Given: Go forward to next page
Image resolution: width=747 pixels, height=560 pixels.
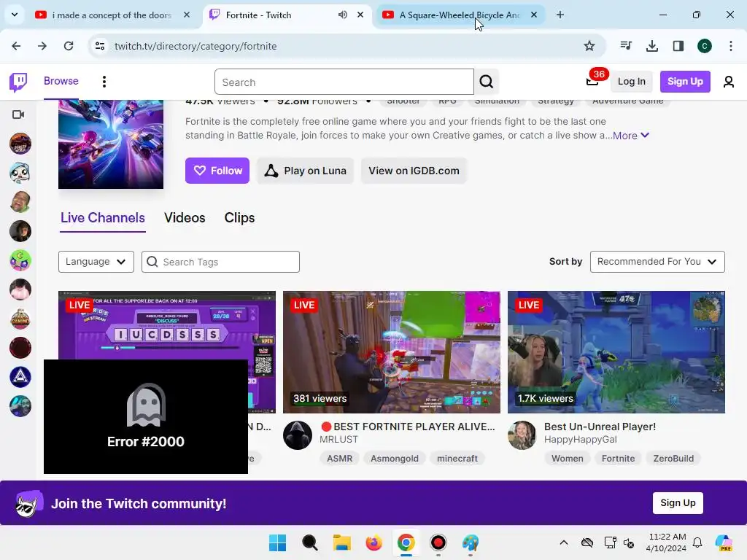Looking at the screenshot, I should click(42, 46).
